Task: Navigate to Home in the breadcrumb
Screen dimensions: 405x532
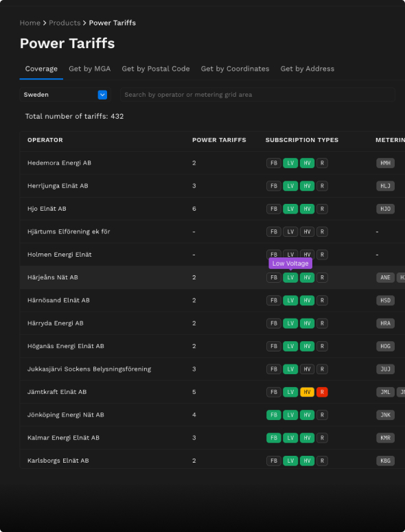Action: [30, 23]
